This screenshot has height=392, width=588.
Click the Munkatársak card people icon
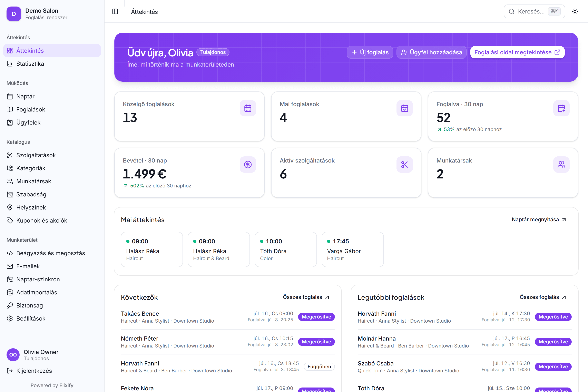click(561, 165)
